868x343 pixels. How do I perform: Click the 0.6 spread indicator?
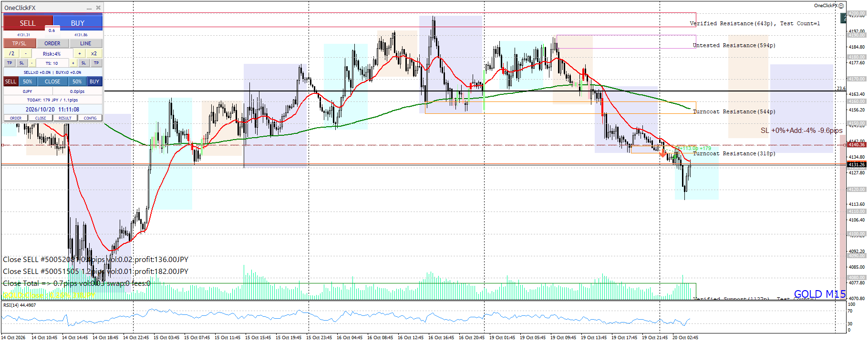coord(52,30)
